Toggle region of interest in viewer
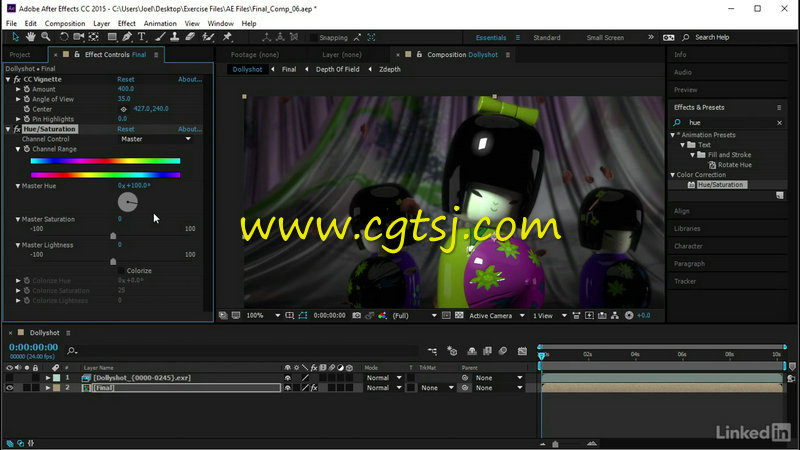The image size is (800, 450). click(446, 316)
